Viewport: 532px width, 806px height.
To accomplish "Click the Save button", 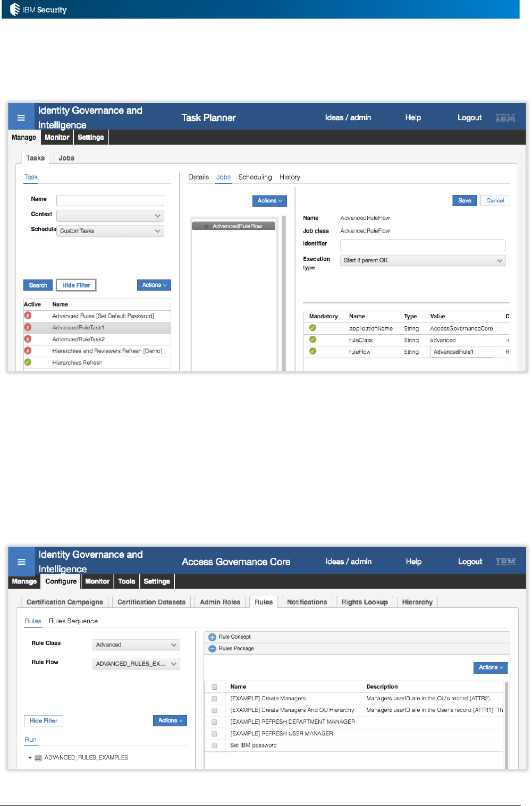I will tap(465, 200).
